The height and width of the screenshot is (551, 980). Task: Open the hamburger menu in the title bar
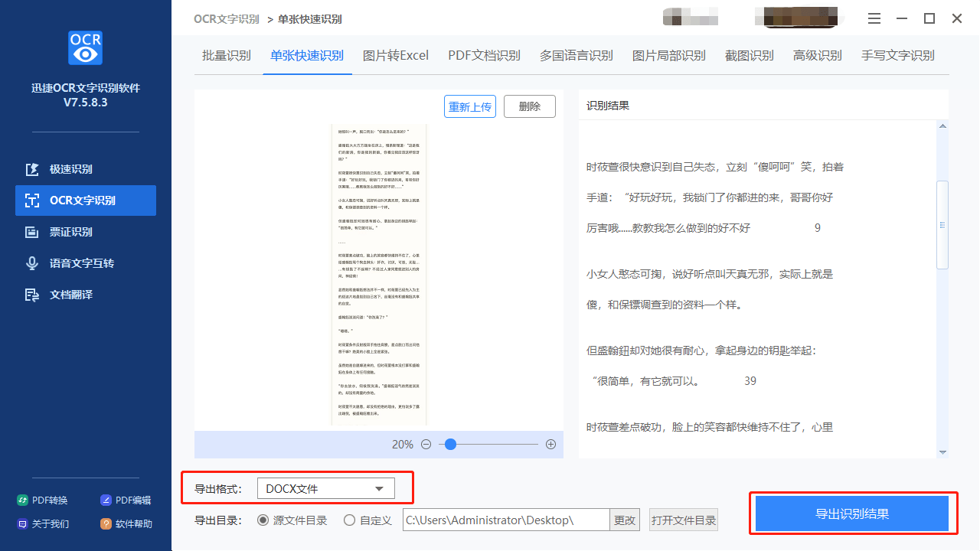point(875,18)
